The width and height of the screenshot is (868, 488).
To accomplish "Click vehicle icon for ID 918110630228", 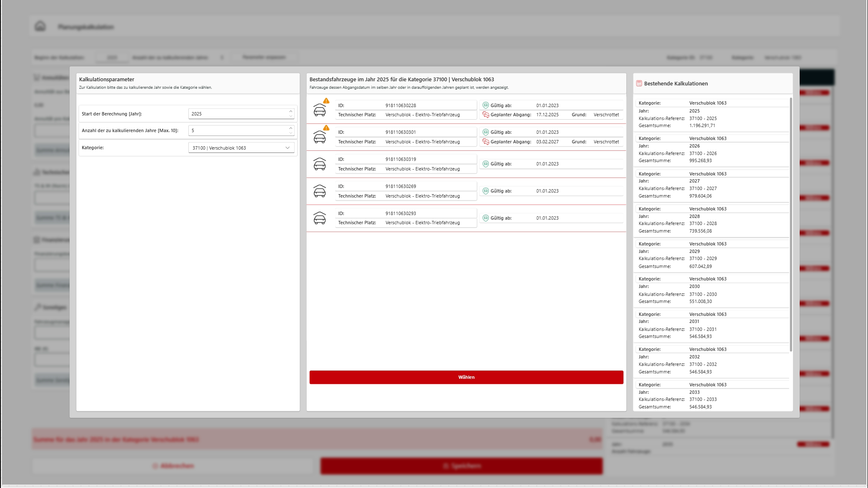I will (319, 110).
